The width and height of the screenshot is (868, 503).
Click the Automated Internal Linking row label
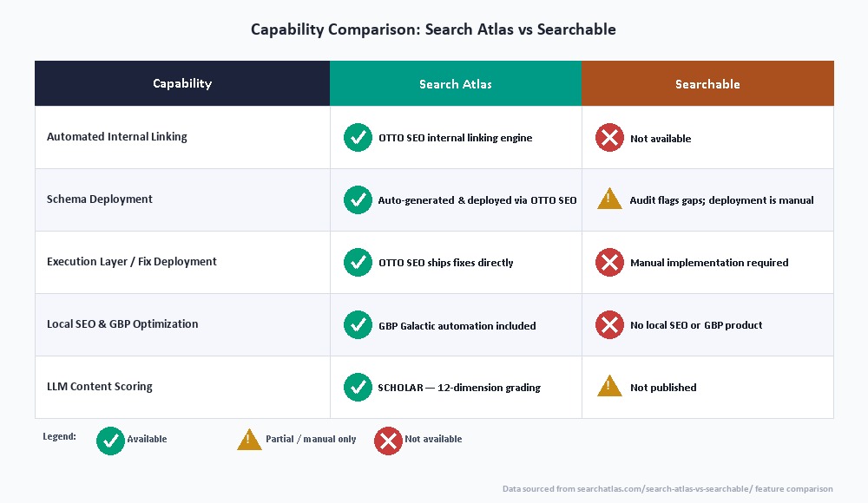click(117, 137)
